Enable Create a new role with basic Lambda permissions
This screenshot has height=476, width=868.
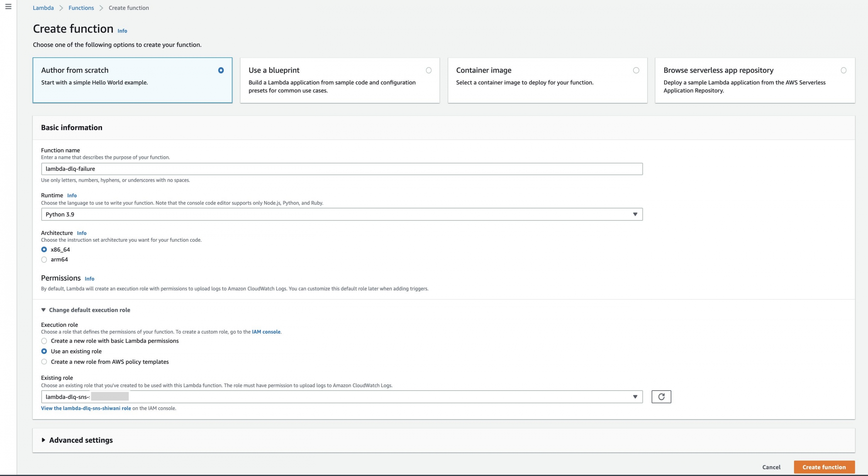point(44,341)
